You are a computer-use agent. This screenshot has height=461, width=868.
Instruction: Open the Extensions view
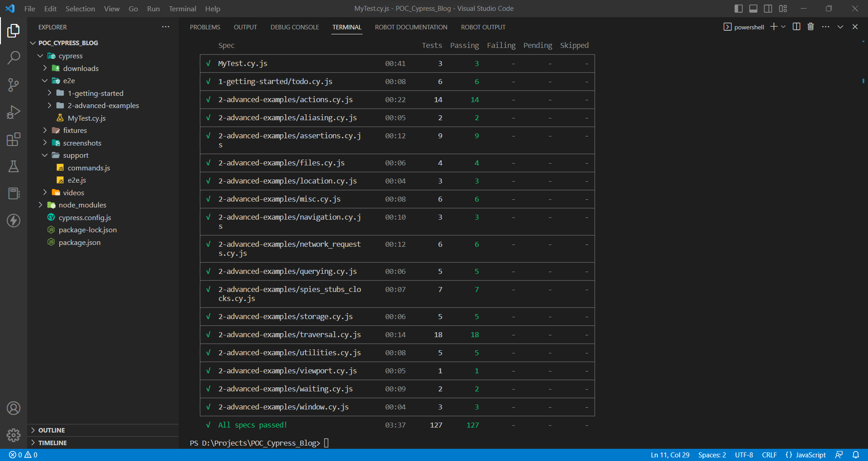point(14,139)
